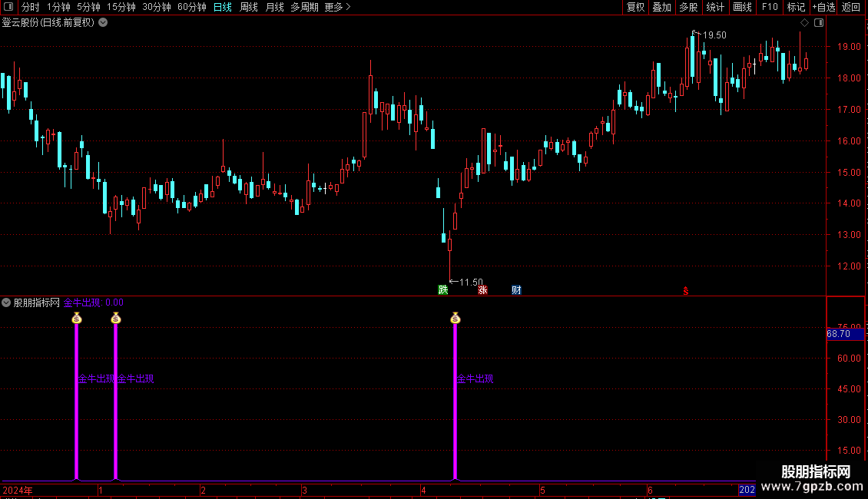Click the red 涨 marker icon
This screenshot has height=499, width=868.
[482, 290]
